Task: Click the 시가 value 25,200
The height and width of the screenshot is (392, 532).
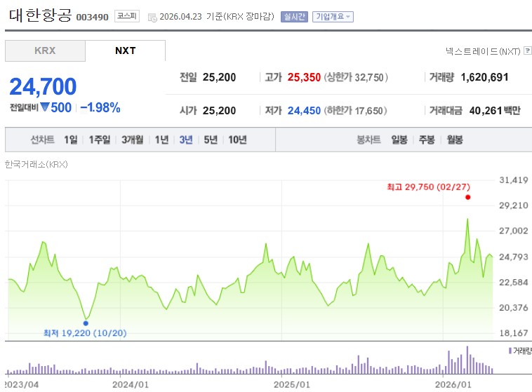Action: (219, 111)
